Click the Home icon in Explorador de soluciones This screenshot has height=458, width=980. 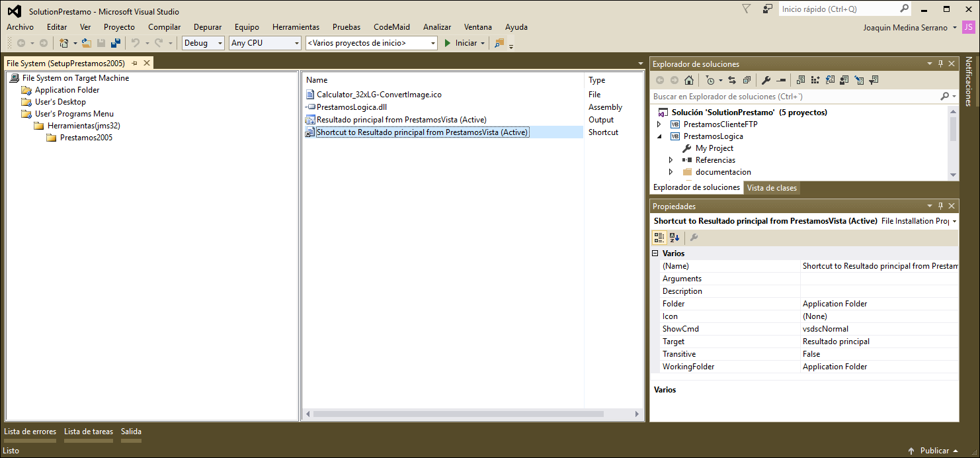(689, 81)
